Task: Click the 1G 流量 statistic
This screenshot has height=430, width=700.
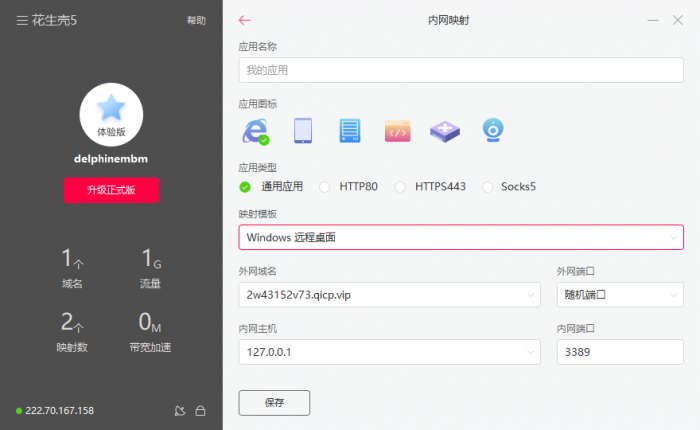Action: (x=150, y=268)
